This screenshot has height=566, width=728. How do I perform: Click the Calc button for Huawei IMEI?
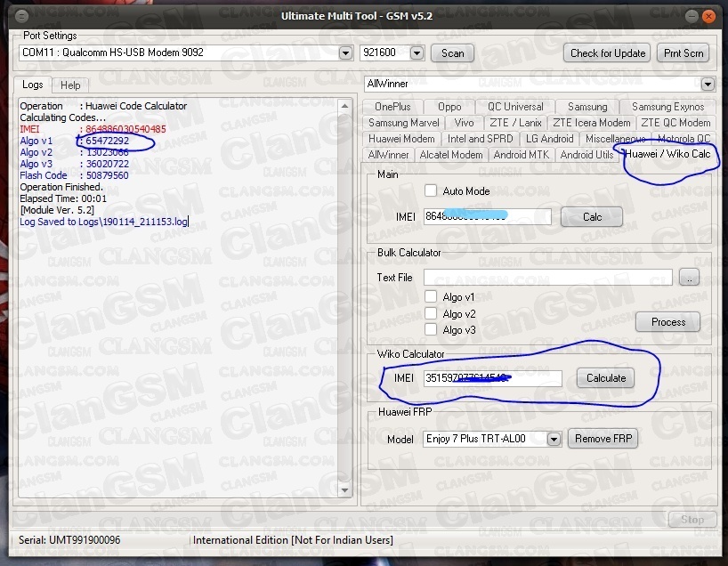[x=592, y=217]
